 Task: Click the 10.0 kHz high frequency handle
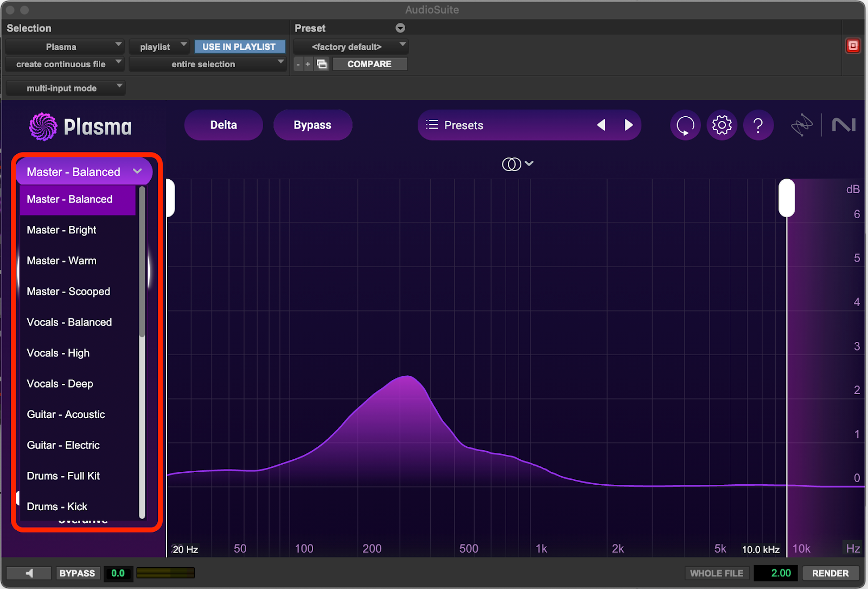(x=787, y=198)
